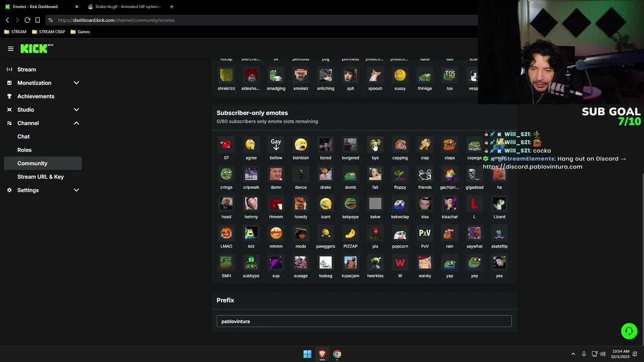Open the 'shrekrizz' emote
The width and height of the screenshot is (644, 362).
[x=226, y=76]
